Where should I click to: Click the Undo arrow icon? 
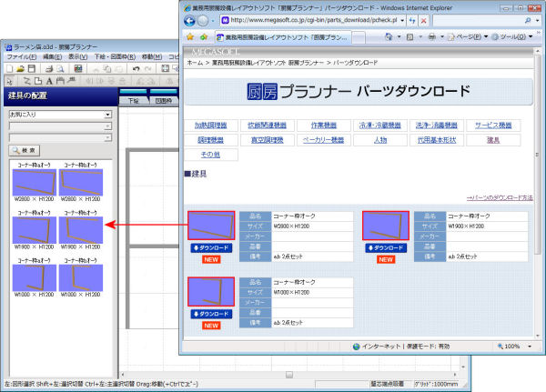click(x=136, y=68)
